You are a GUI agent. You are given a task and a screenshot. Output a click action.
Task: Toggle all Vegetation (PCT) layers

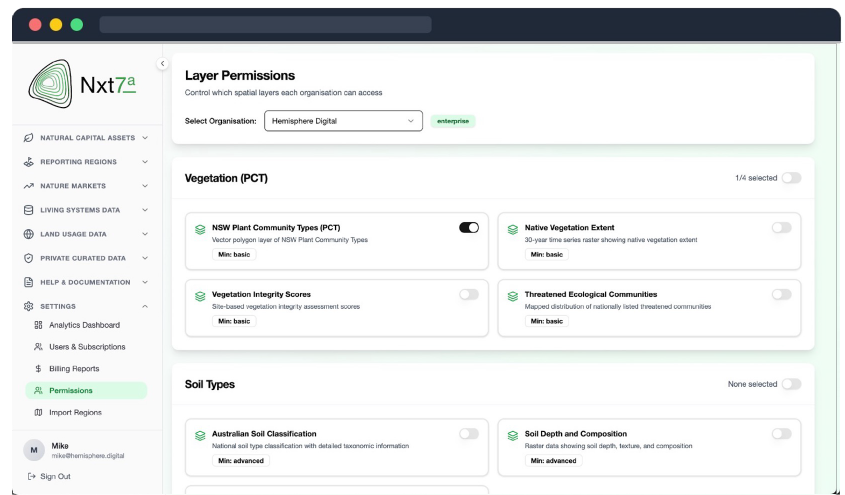coord(791,178)
